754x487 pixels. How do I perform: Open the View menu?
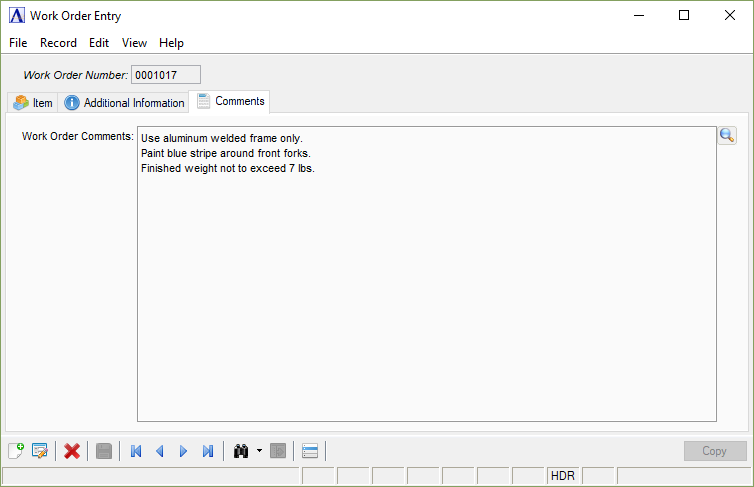[x=134, y=43]
